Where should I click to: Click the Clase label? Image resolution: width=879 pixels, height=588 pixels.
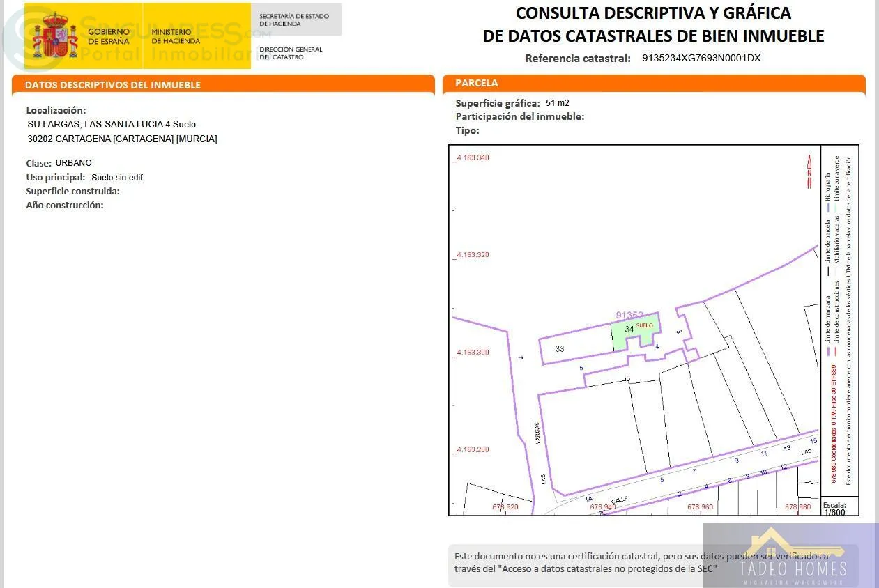coord(39,163)
